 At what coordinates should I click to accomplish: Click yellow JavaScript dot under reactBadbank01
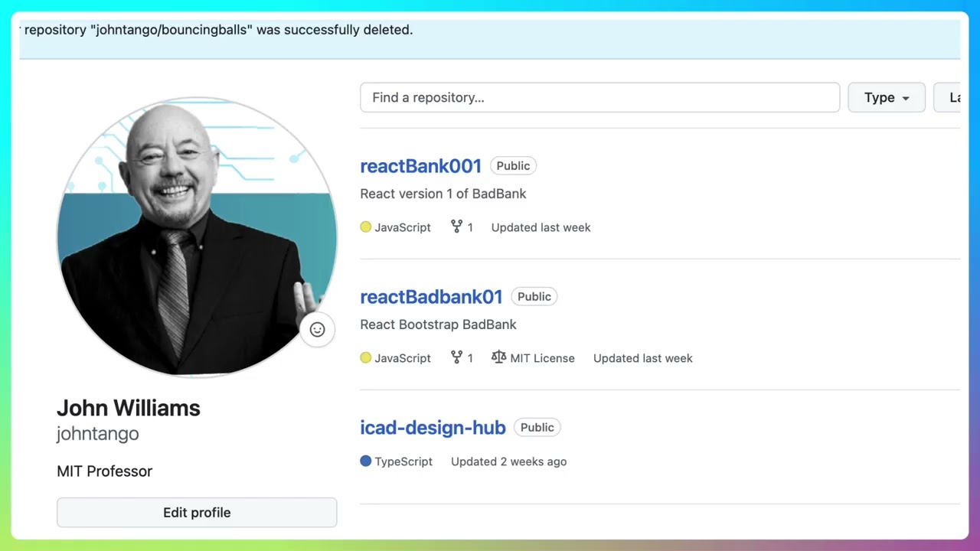point(365,358)
